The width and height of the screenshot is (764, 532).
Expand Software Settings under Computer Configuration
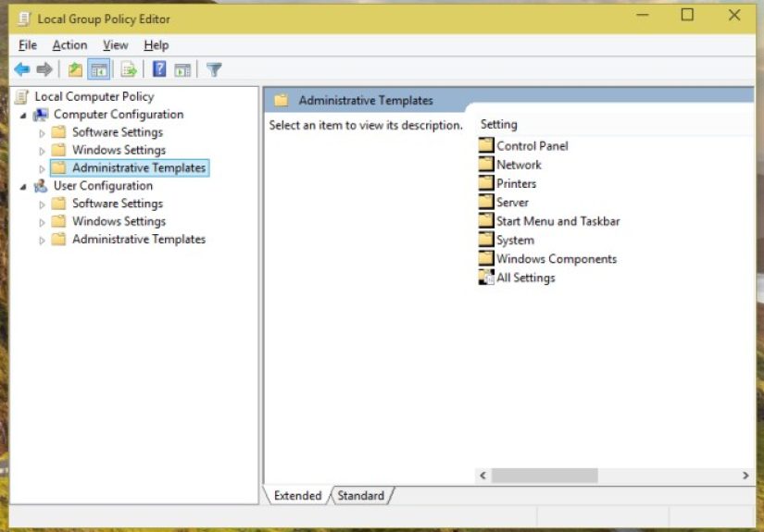[x=42, y=133]
